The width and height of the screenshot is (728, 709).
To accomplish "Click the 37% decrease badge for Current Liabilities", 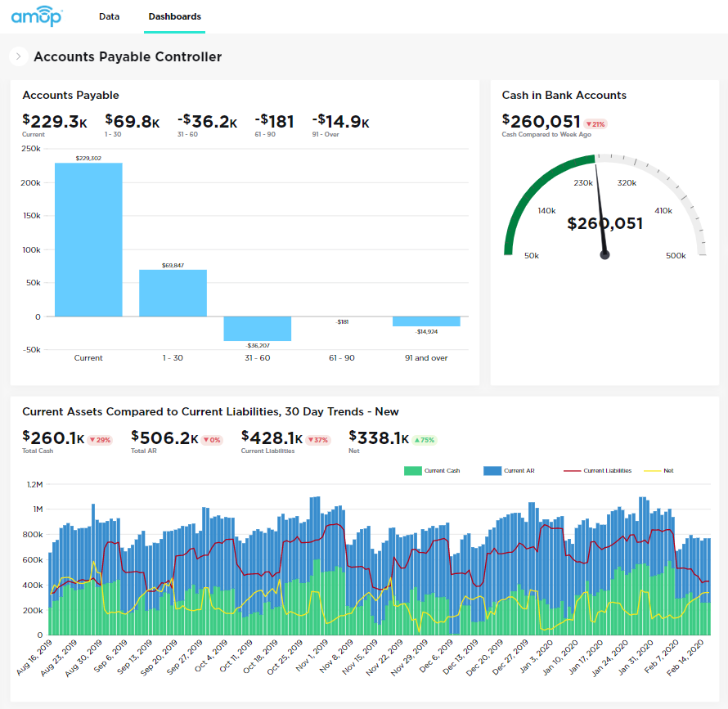I will coord(317,439).
